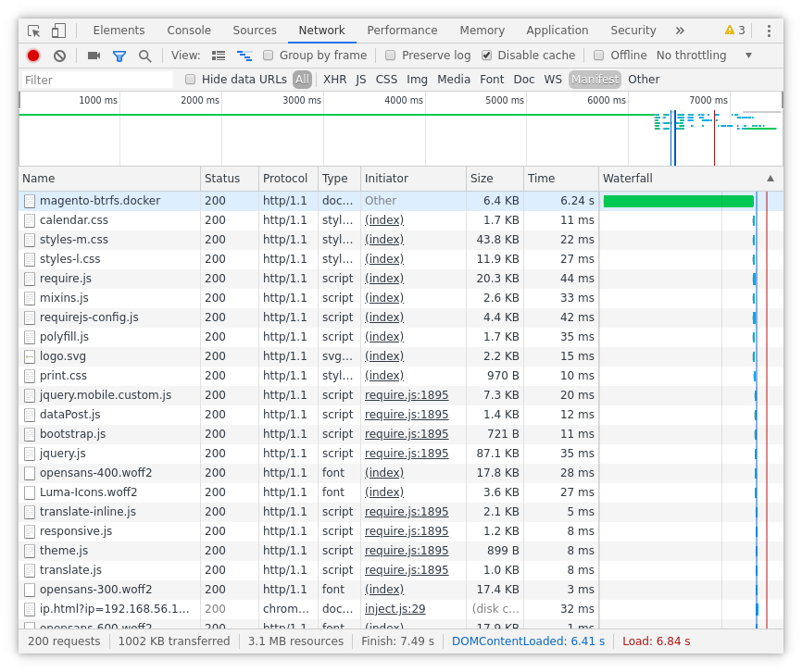The height and width of the screenshot is (672, 802).
Task: Open the No throttling dropdown
Action: 704,56
